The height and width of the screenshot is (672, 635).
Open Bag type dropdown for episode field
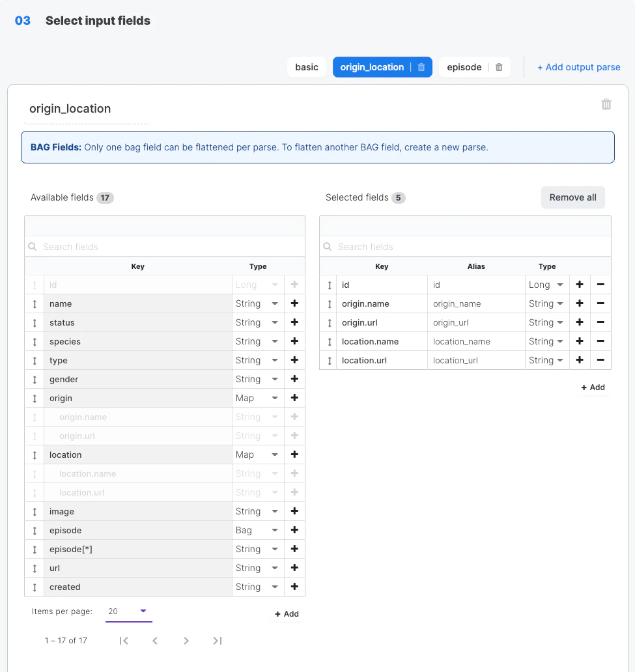point(257,529)
